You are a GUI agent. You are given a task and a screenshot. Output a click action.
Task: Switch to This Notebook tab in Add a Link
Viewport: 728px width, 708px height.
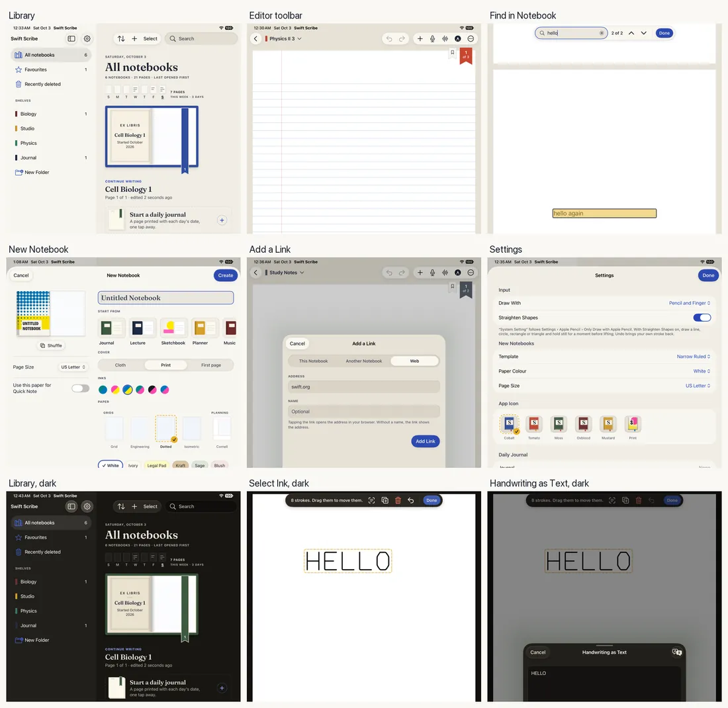(314, 361)
